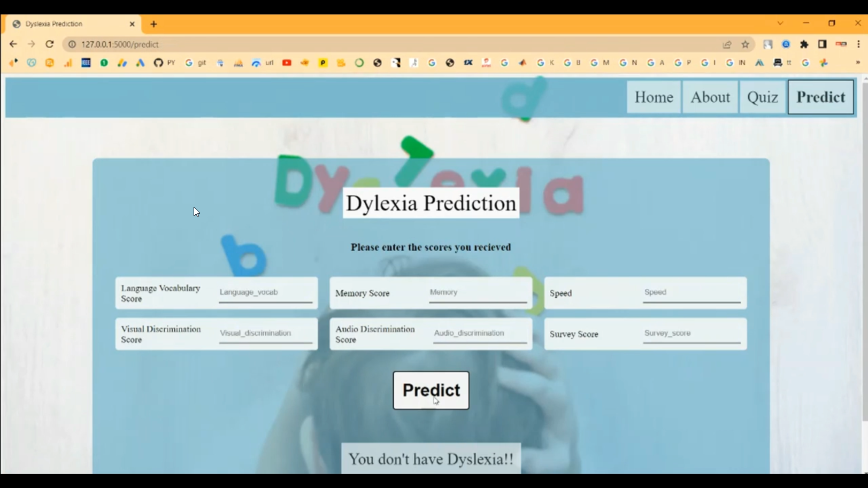
Task: Open the tab search dropdown arrow
Action: (x=780, y=24)
